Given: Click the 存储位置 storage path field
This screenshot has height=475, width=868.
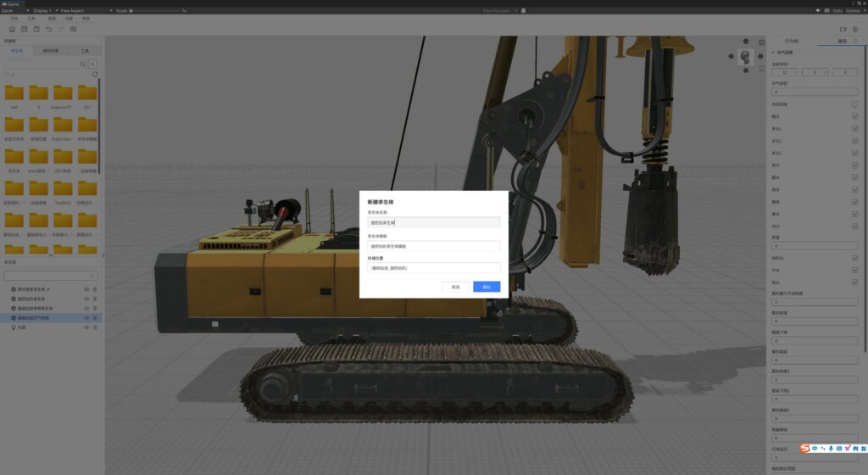Looking at the screenshot, I should (x=433, y=268).
